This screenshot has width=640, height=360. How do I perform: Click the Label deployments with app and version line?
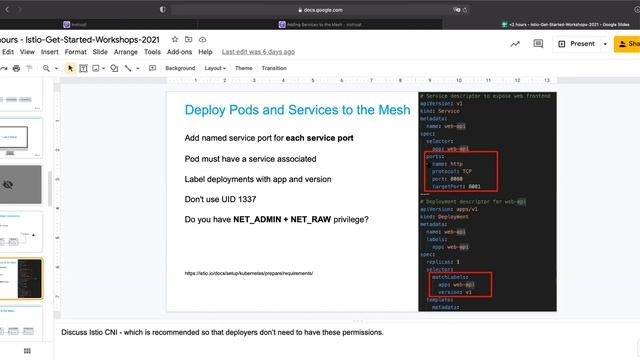click(x=258, y=179)
